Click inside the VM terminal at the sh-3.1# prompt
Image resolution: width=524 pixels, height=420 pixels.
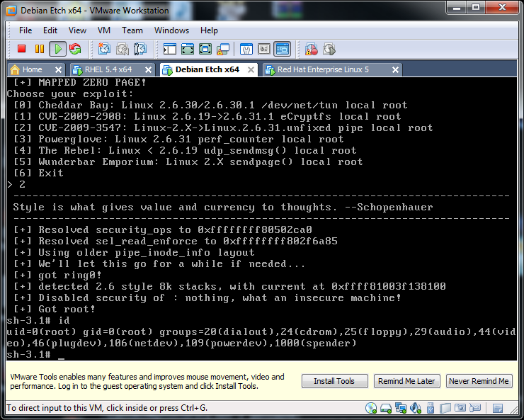(35, 355)
